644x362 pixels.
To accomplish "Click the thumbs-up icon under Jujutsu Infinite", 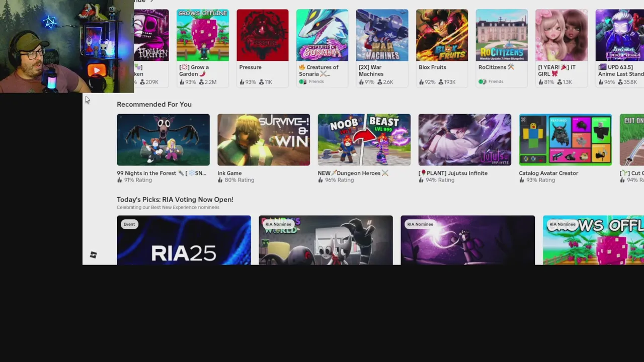I will 421,180.
